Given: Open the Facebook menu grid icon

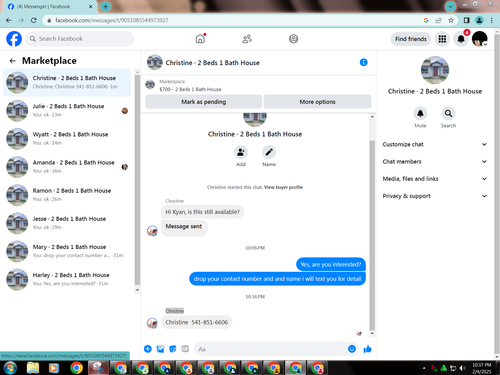Looking at the screenshot, I should pyautogui.click(x=442, y=39).
